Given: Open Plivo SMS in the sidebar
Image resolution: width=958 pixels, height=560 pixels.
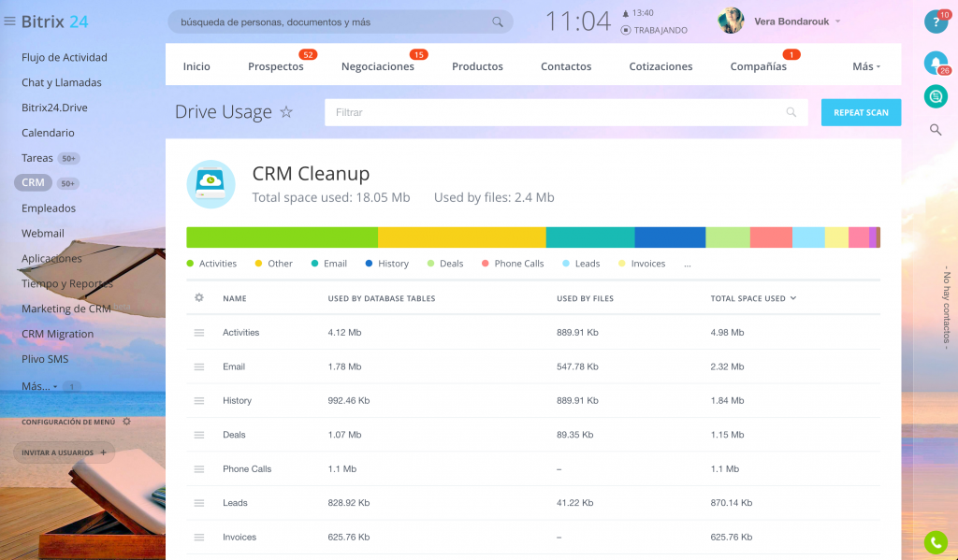Looking at the screenshot, I should point(45,359).
